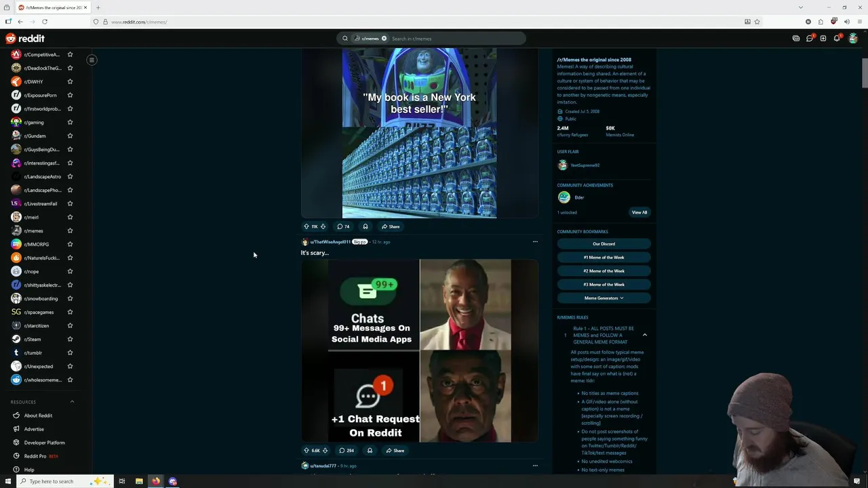Open r/starcitizen community

coord(36,325)
